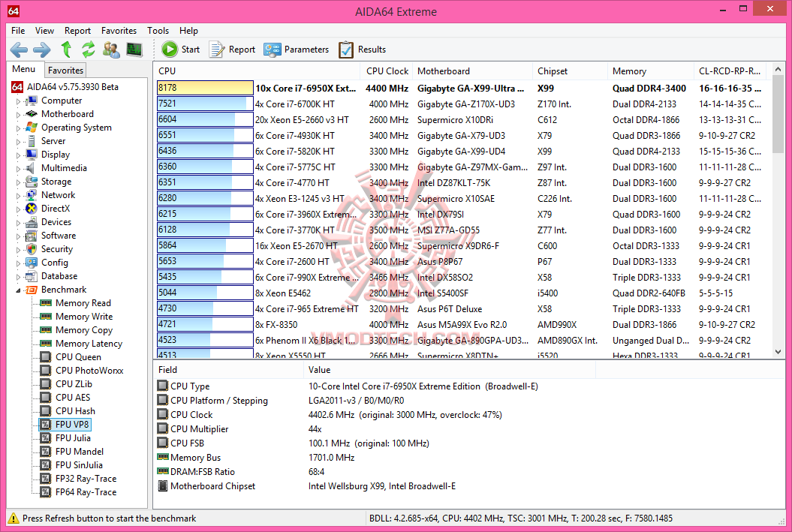Open the File menu

(18, 31)
